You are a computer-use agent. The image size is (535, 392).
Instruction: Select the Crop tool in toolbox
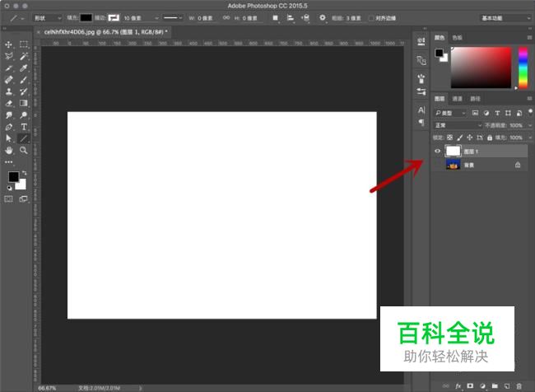(x=9, y=68)
